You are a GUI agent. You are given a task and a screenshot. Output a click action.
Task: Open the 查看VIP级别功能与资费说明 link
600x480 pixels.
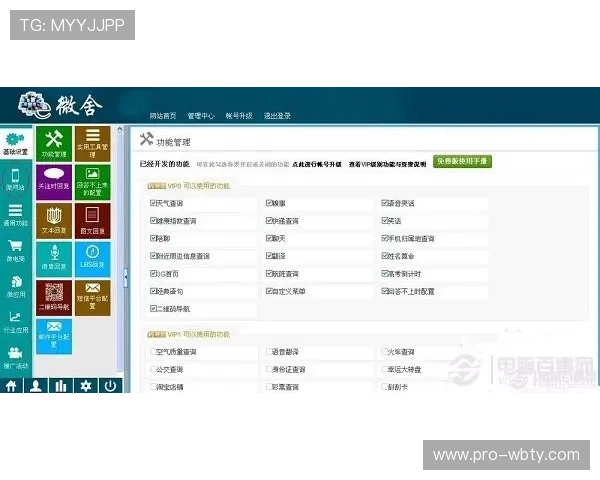tap(387, 164)
